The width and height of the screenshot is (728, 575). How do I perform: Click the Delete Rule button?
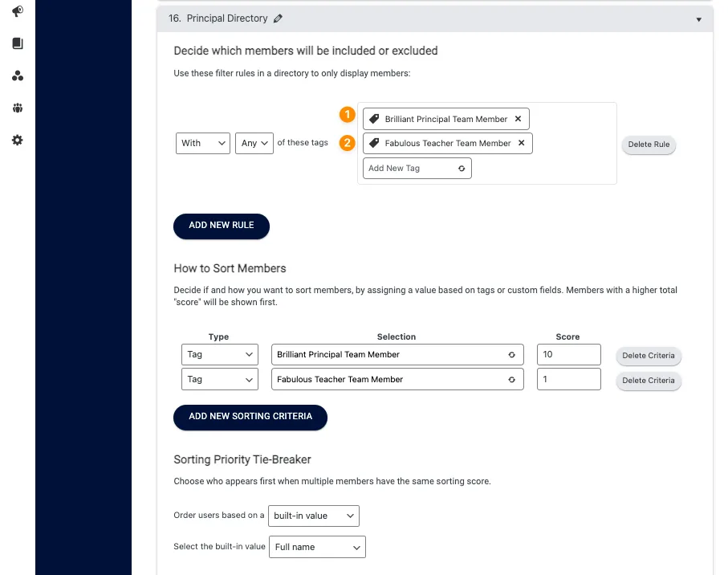point(649,145)
